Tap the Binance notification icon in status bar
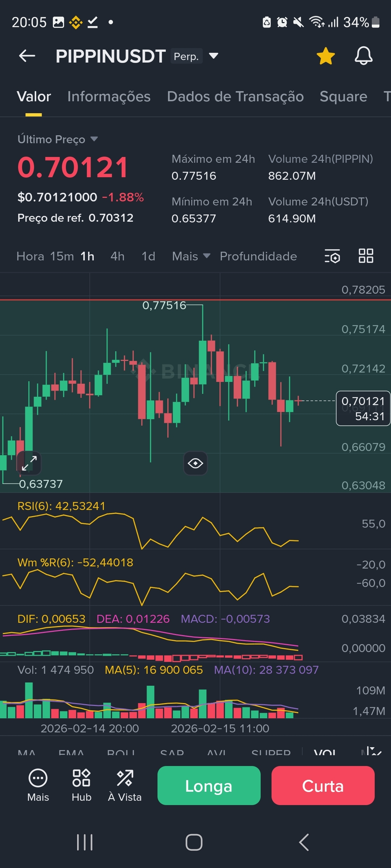The image size is (391, 868). click(x=76, y=22)
